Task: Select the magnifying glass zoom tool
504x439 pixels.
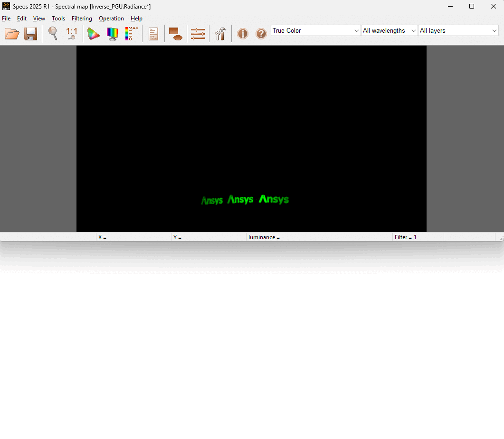Action: [53, 33]
